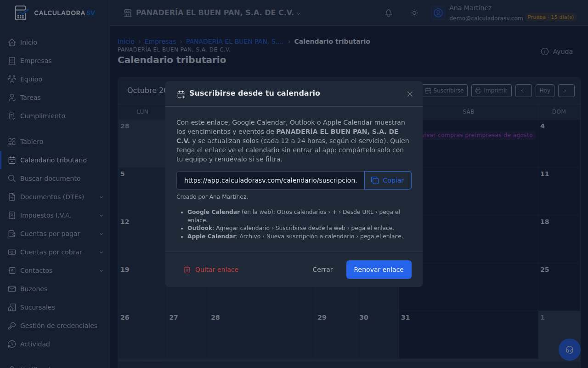
Task: Select the subscription URL field
Action: point(271,180)
